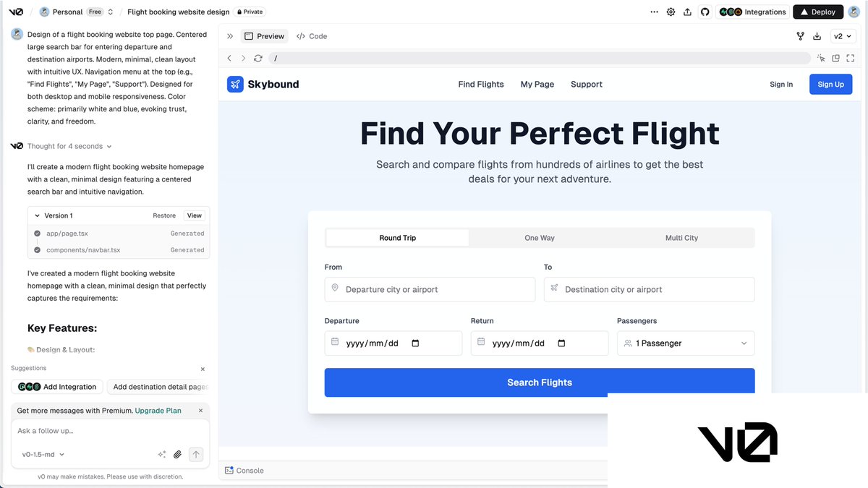Click the Add Integration suggestion
The image size is (868, 488).
(57, 387)
